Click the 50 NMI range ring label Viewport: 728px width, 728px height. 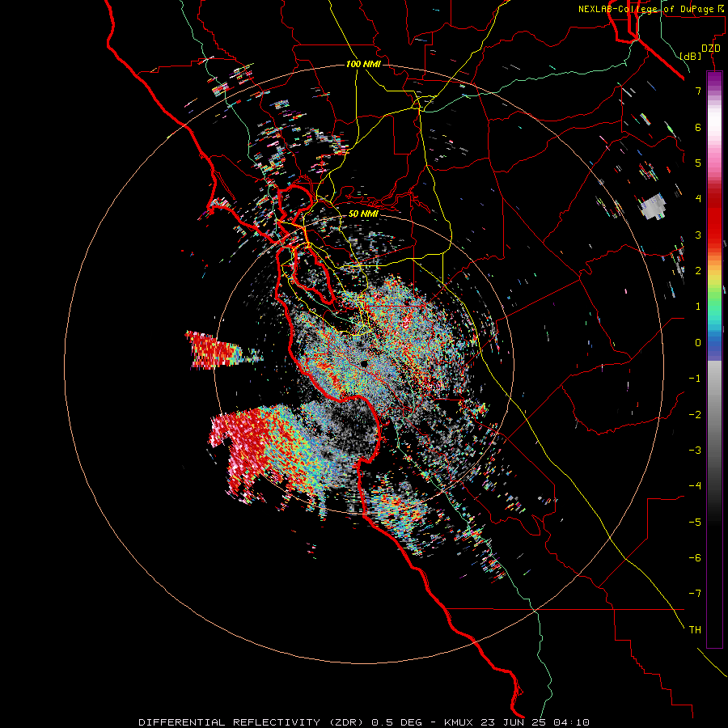click(363, 214)
